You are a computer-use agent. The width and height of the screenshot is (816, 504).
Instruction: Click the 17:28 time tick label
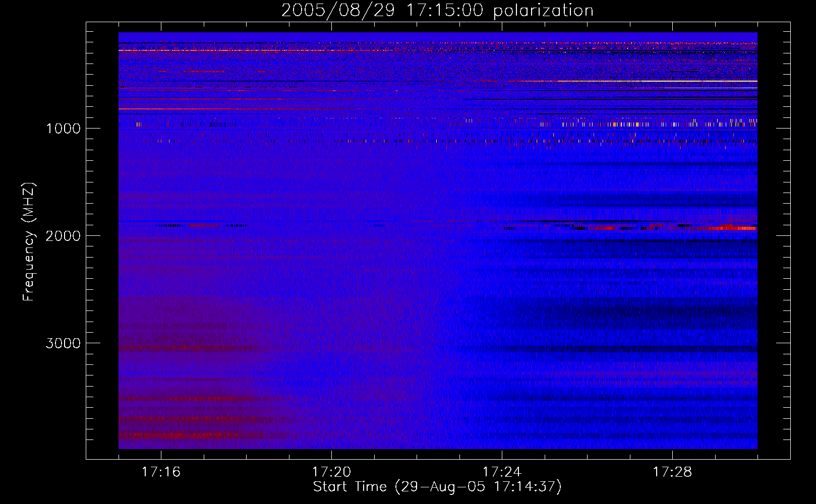pyautogui.click(x=672, y=472)
